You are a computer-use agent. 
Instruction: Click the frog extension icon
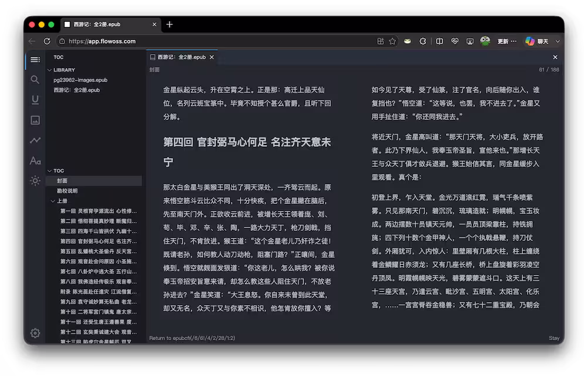[407, 41]
